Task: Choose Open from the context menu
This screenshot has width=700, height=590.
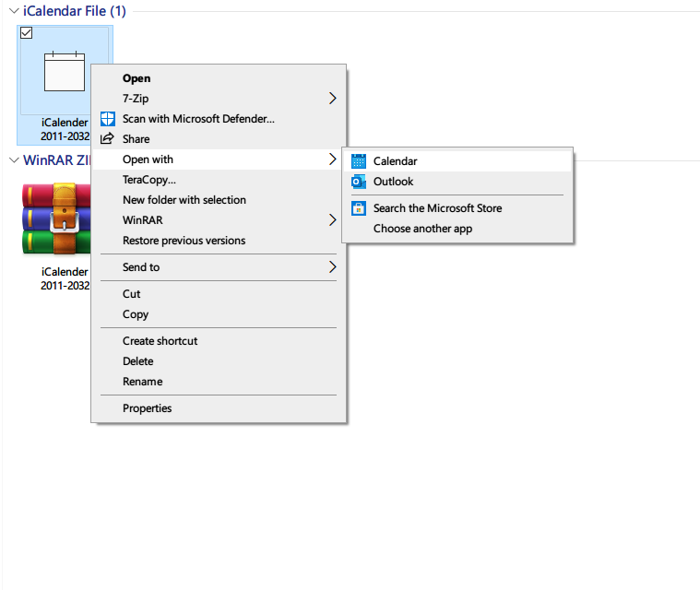Action: pos(136,78)
